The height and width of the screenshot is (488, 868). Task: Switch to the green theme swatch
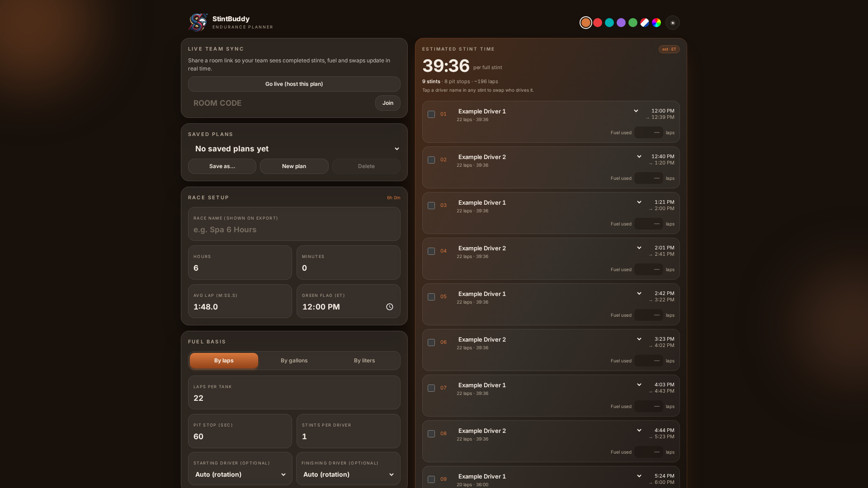633,23
